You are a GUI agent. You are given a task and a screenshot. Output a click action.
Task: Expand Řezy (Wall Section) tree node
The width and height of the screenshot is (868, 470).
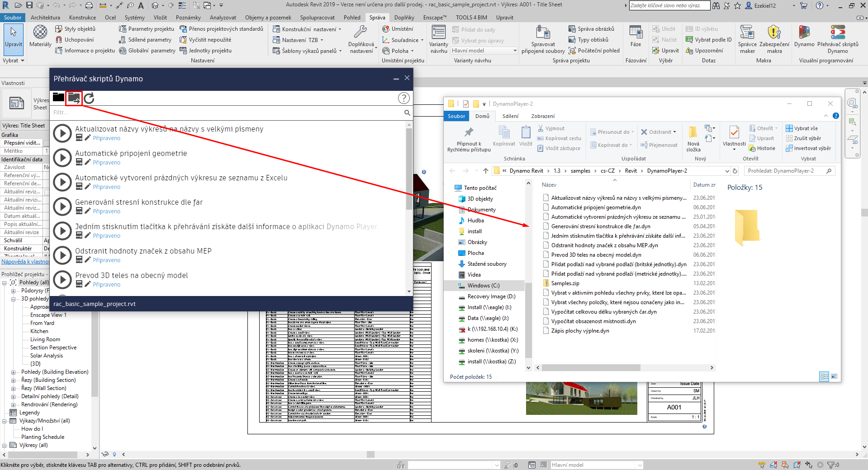[13, 389]
